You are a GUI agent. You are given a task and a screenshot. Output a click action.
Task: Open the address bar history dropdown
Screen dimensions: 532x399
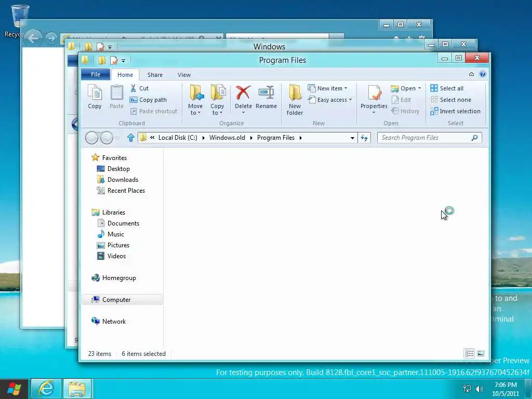click(352, 138)
